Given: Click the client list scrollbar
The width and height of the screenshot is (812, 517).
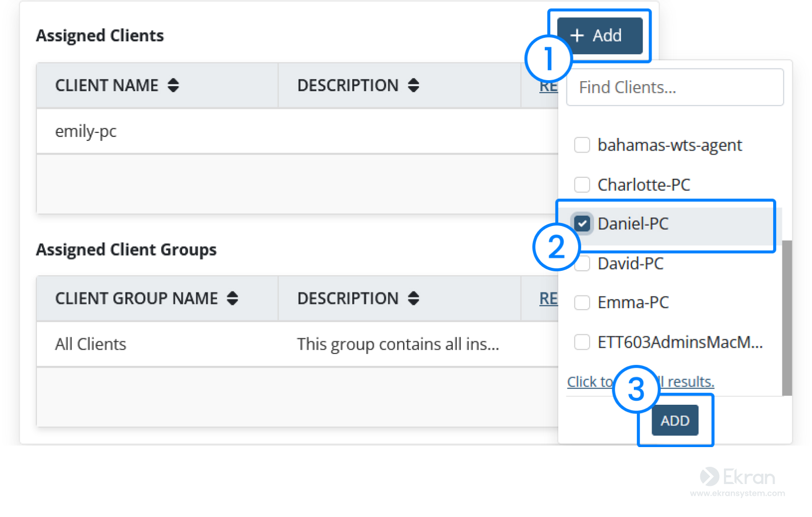Looking at the screenshot, I should (787, 318).
